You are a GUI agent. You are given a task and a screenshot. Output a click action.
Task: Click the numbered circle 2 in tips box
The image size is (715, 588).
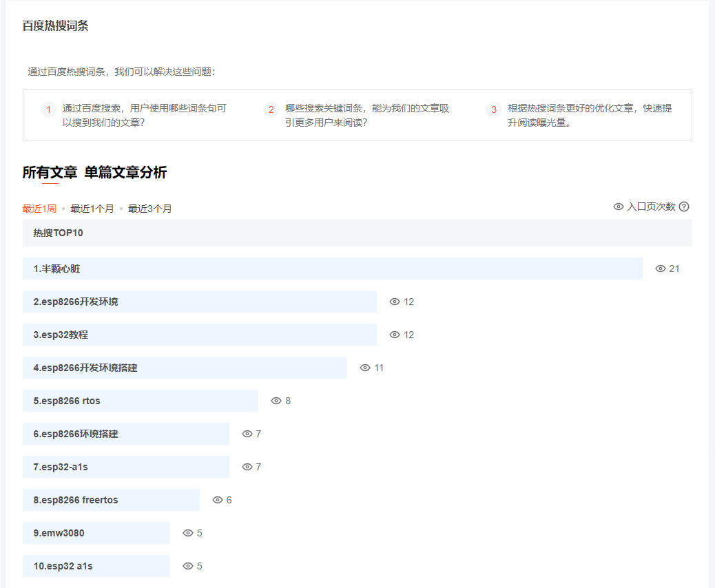[270, 109]
